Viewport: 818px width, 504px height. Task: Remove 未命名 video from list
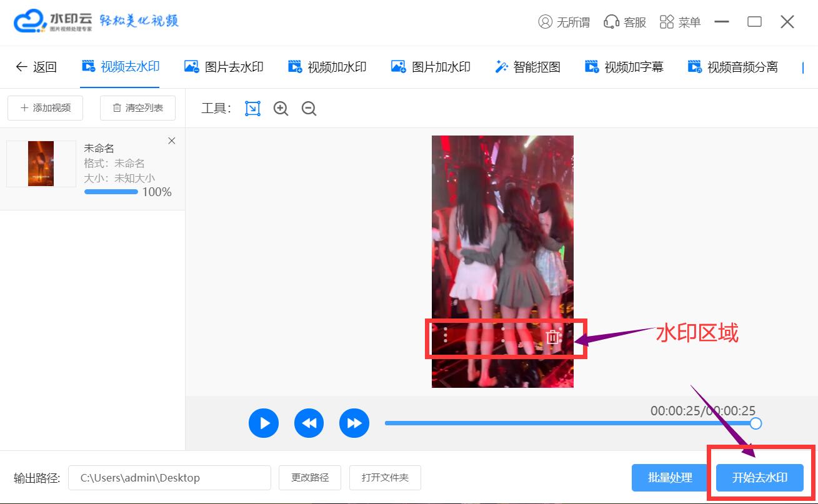point(172,141)
